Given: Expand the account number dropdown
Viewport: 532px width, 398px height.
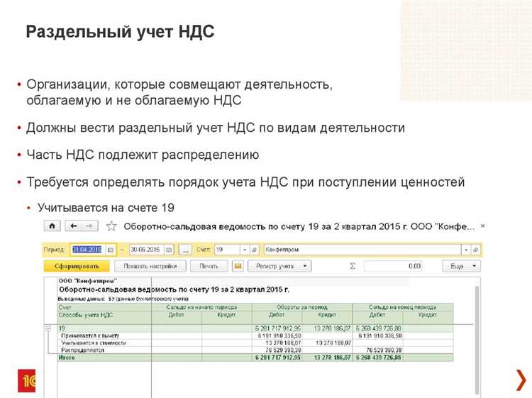Looking at the screenshot, I should [245, 250].
